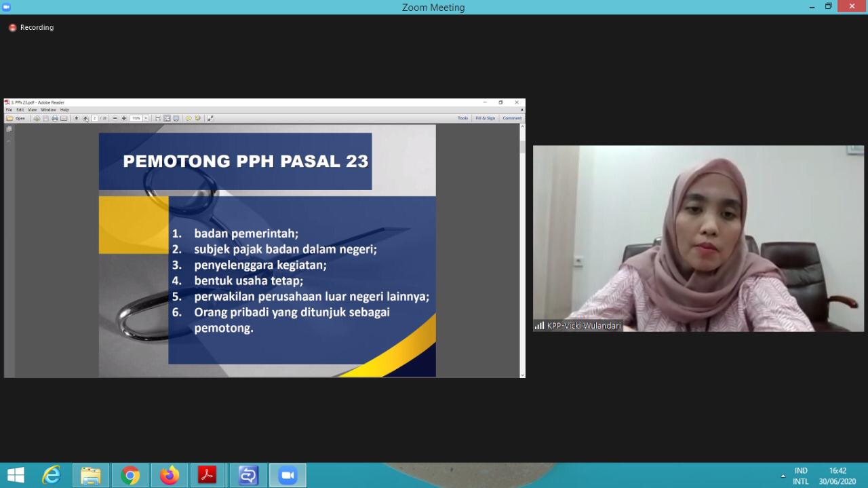The width and height of the screenshot is (868, 488).
Task: Show hidden system tray icons
Action: point(783,476)
